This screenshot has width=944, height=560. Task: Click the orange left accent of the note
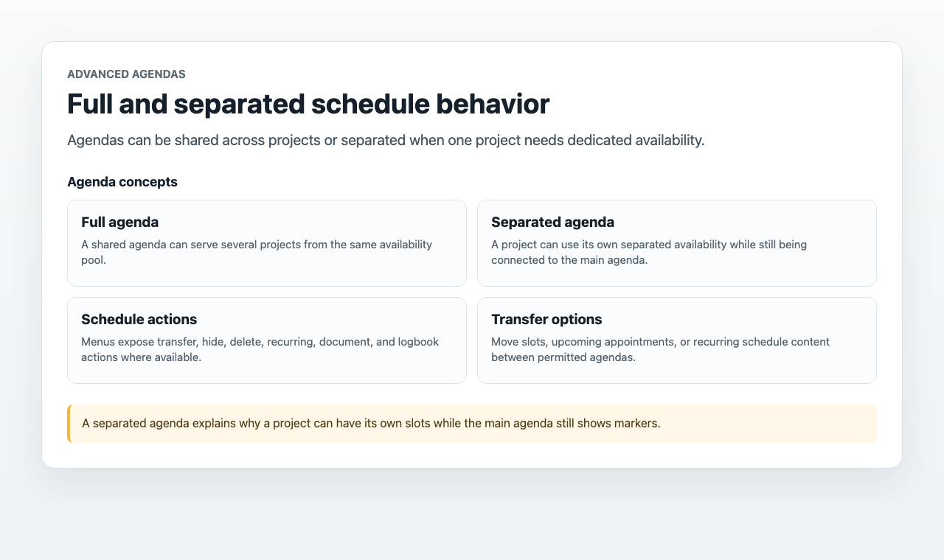point(69,424)
